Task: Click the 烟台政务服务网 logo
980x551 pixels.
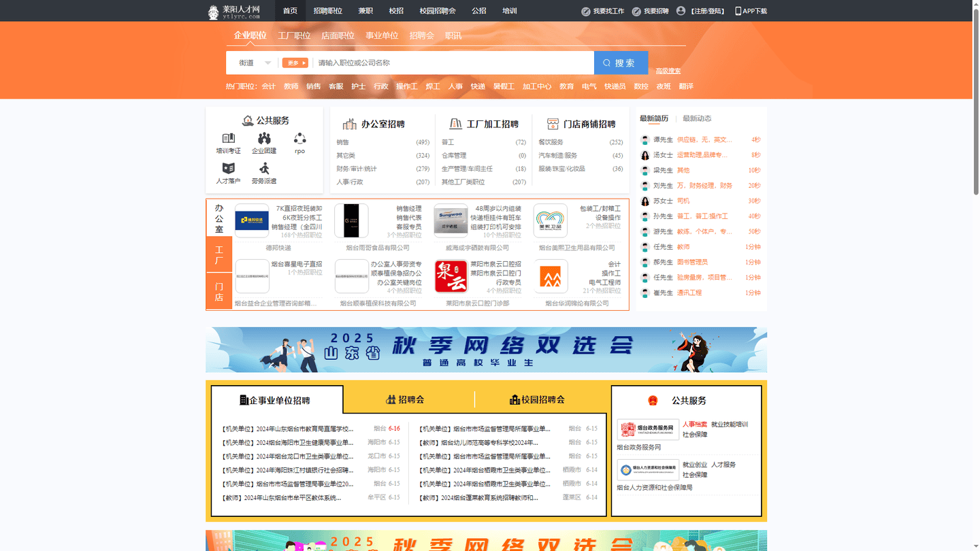Action: [648, 430]
